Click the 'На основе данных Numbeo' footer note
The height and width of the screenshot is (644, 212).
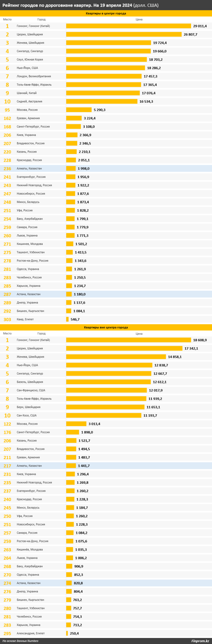point(20,641)
